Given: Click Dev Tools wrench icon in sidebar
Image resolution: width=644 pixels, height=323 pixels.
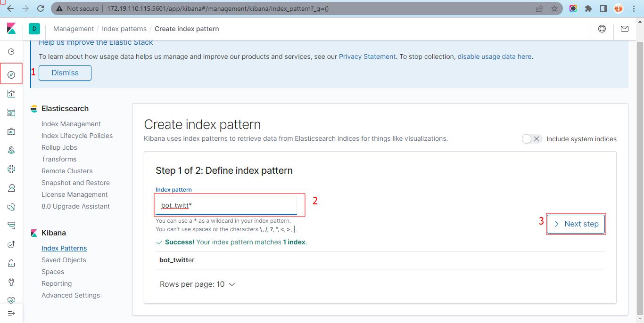Looking at the screenshot, I should [x=11, y=282].
